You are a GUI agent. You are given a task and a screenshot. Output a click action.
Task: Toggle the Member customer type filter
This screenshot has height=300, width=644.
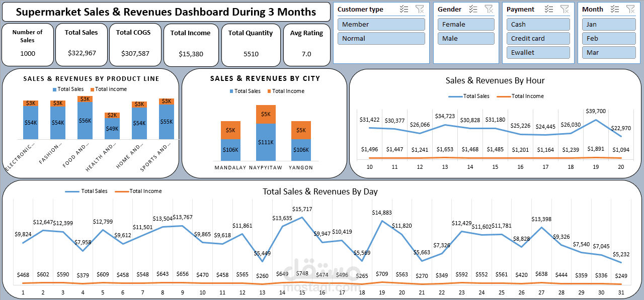click(x=381, y=24)
